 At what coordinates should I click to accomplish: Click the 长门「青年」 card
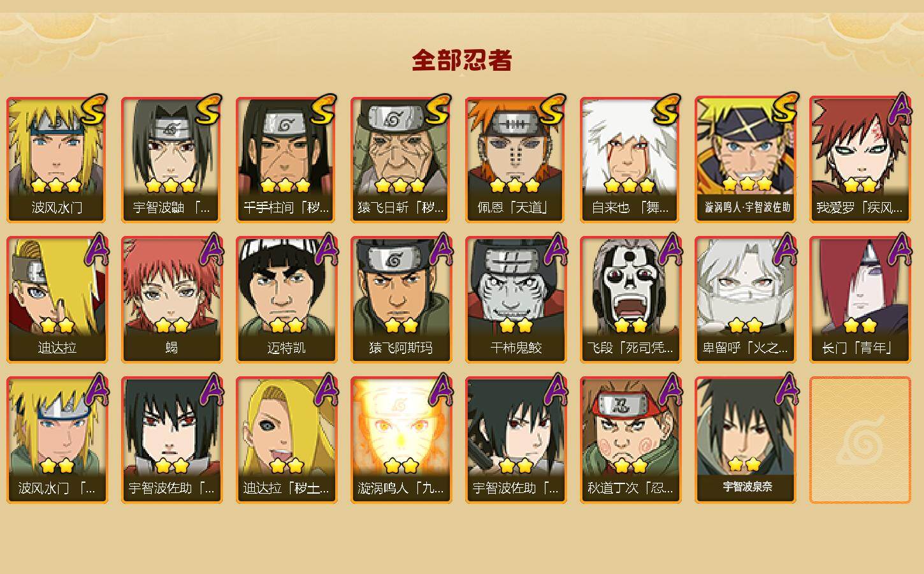[860, 300]
